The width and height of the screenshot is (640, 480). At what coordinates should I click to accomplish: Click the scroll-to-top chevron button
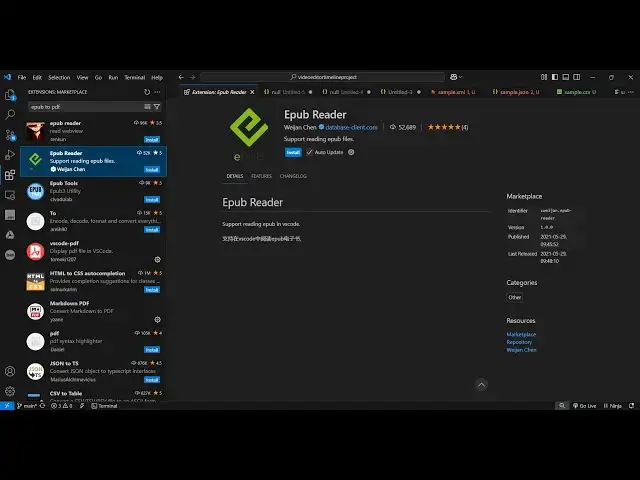click(x=482, y=384)
